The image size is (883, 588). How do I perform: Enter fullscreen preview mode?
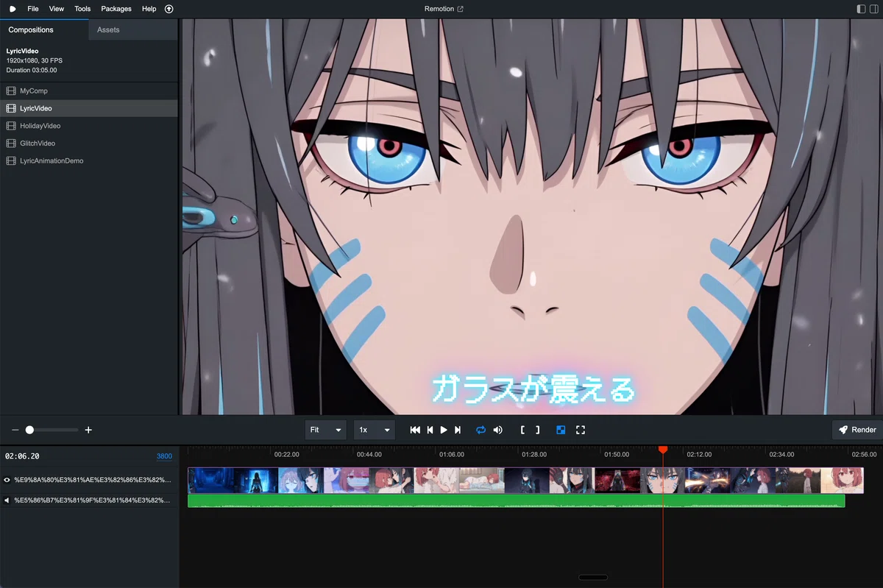click(581, 430)
